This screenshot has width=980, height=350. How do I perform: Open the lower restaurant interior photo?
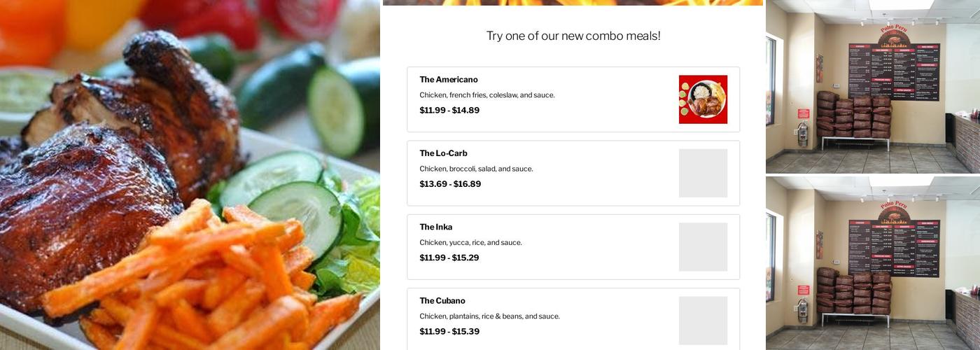872,263
